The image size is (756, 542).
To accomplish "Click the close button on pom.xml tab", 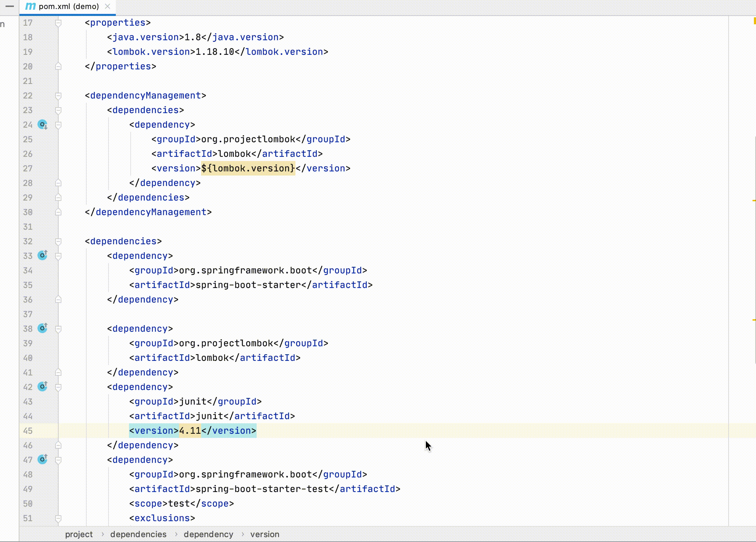I will coord(107,7).
